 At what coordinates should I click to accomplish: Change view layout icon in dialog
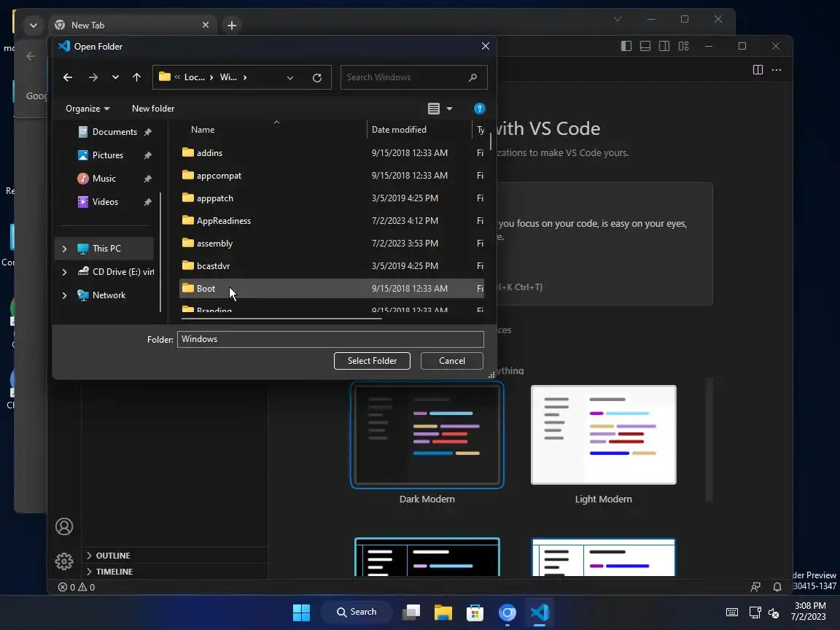coord(433,109)
